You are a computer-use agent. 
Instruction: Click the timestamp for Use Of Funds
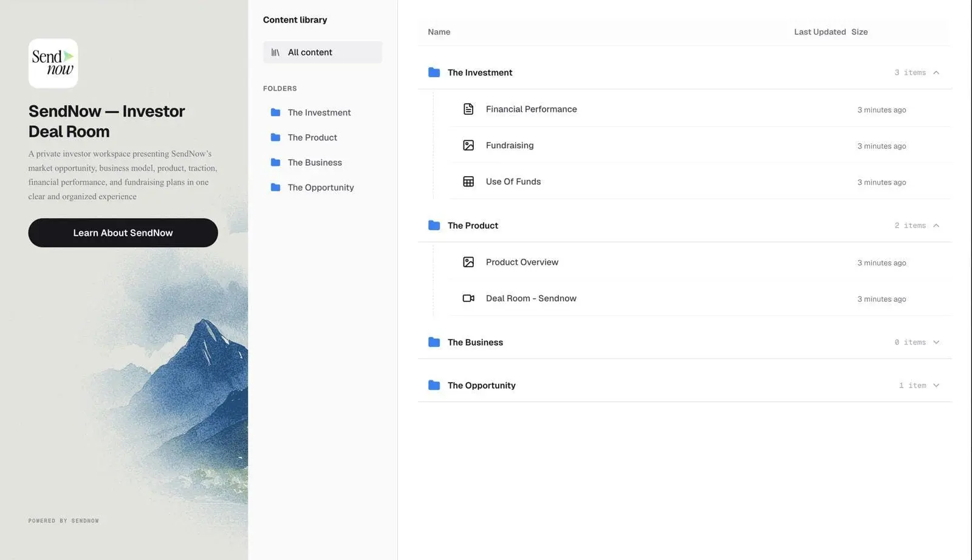click(881, 182)
